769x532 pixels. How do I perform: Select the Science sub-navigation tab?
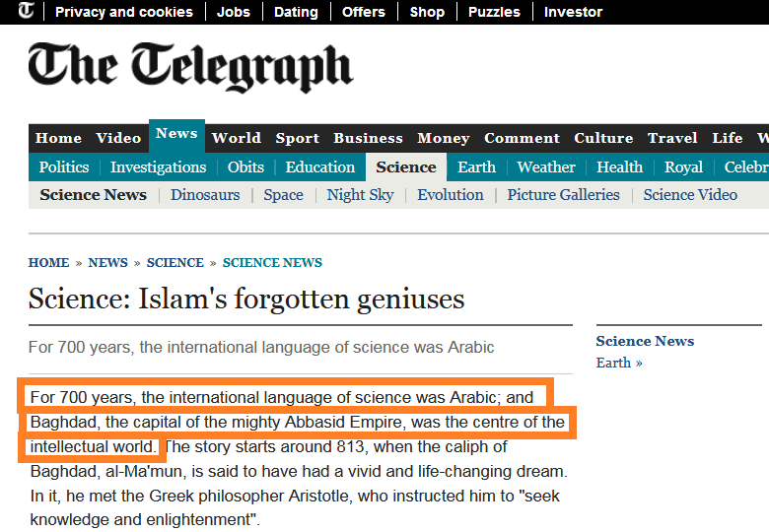coord(405,167)
